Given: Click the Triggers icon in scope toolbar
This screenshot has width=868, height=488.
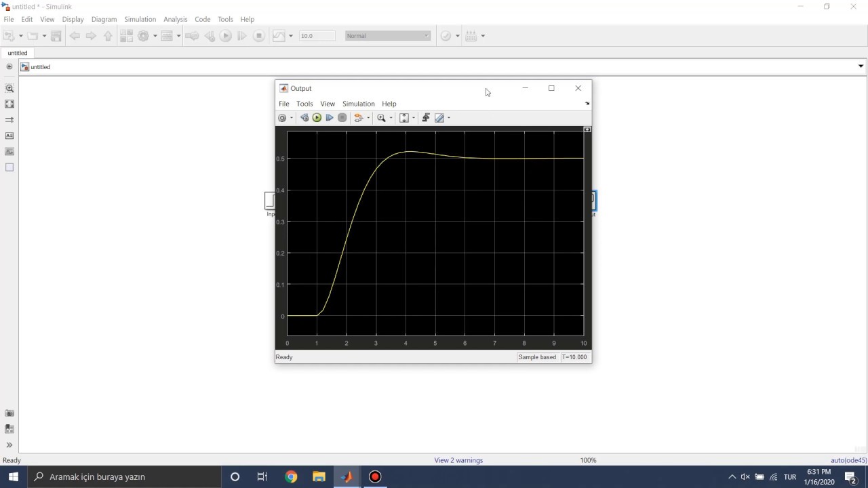Looking at the screenshot, I should [x=426, y=118].
